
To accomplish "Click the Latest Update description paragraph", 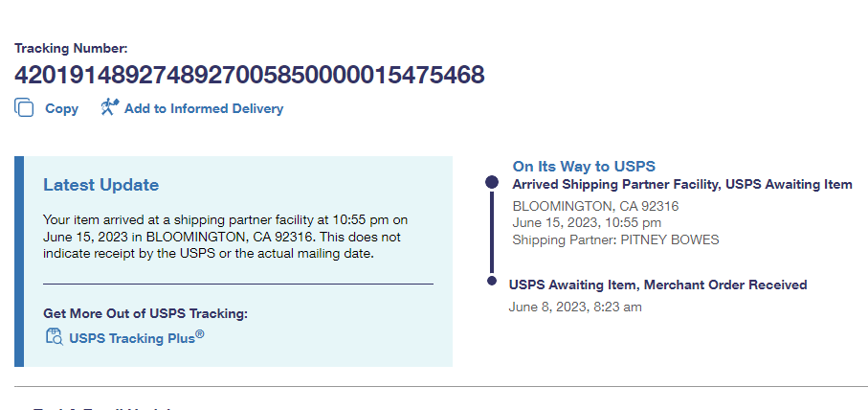I will [x=228, y=236].
